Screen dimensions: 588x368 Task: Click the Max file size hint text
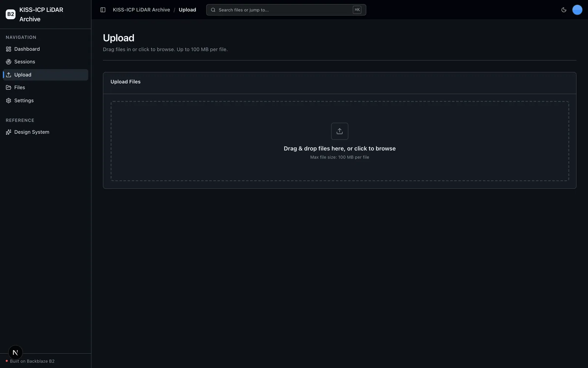click(x=340, y=157)
